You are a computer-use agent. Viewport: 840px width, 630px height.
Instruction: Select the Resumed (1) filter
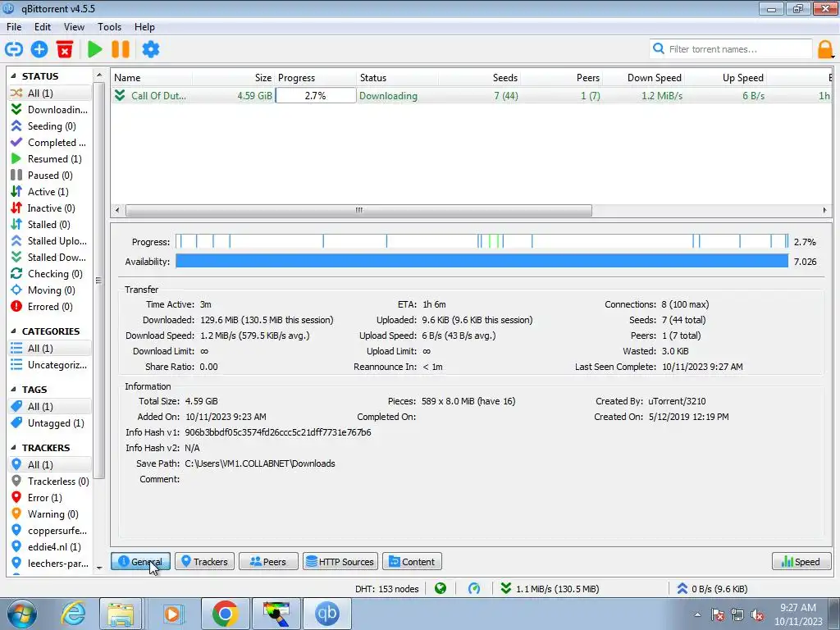tap(50, 158)
